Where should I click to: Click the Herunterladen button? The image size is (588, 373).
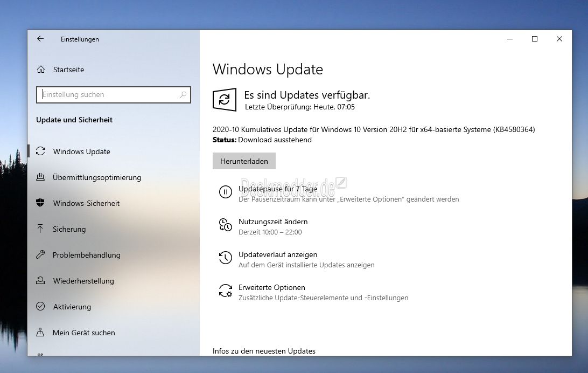coord(244,161)
